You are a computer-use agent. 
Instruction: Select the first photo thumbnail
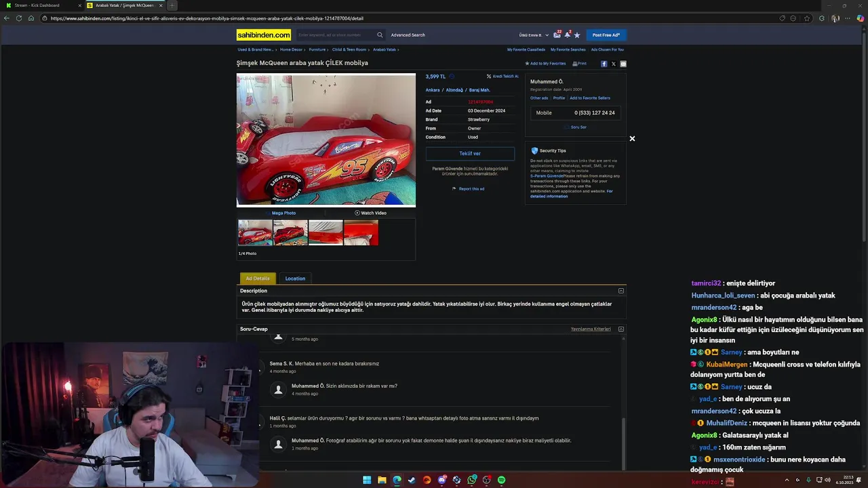pyautogui.click(x=255, y=232)
